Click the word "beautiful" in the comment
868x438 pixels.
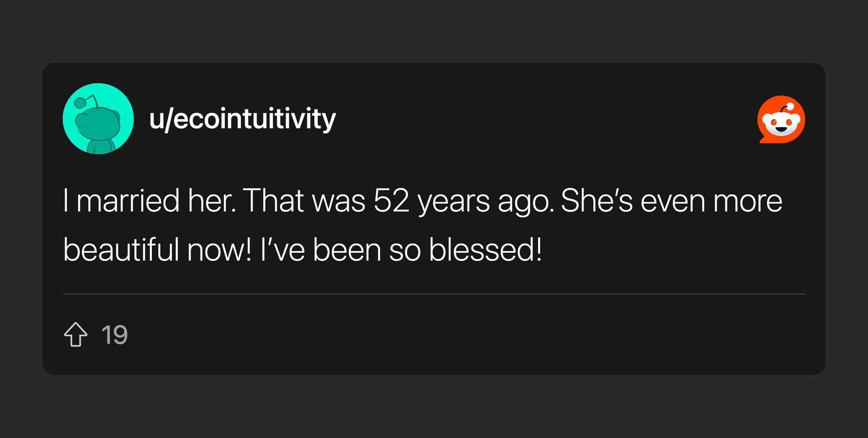pyautogui.click(x=121, y=250)
